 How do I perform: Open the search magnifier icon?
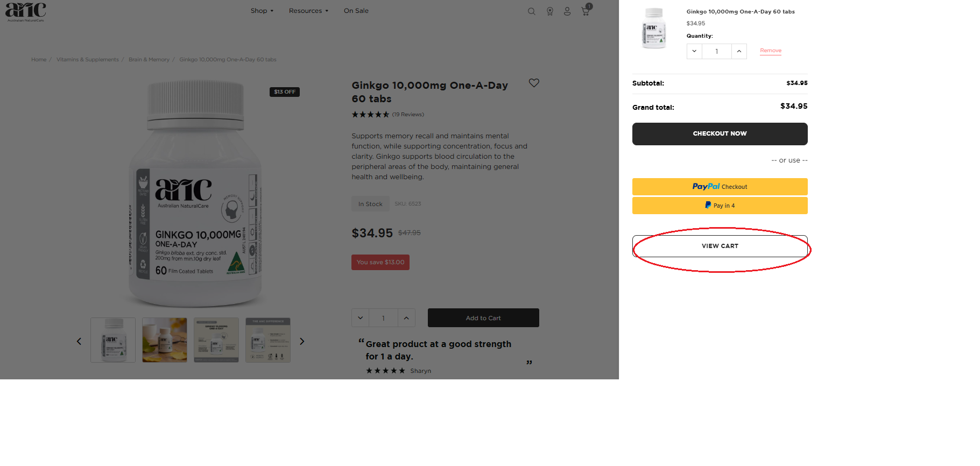click(531, 11)
